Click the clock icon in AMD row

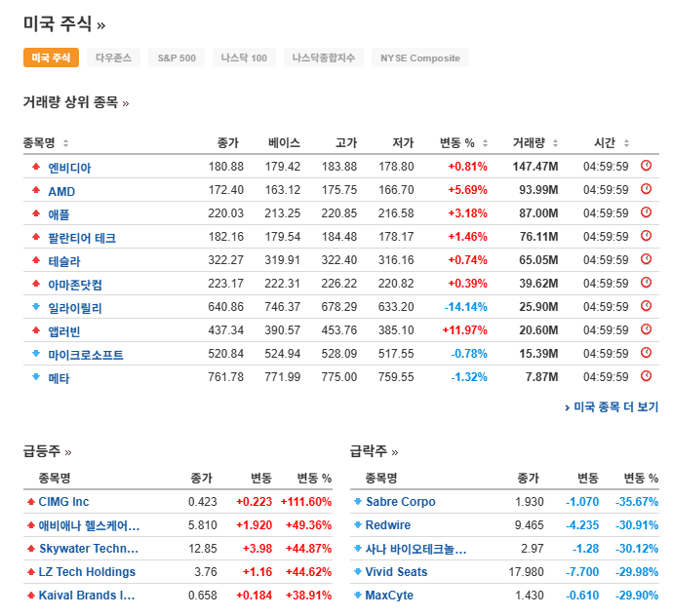click(646, 189)
